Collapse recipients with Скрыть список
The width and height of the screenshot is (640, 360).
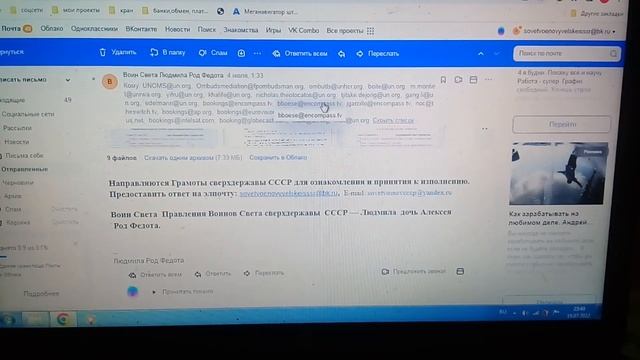point(393,120)
